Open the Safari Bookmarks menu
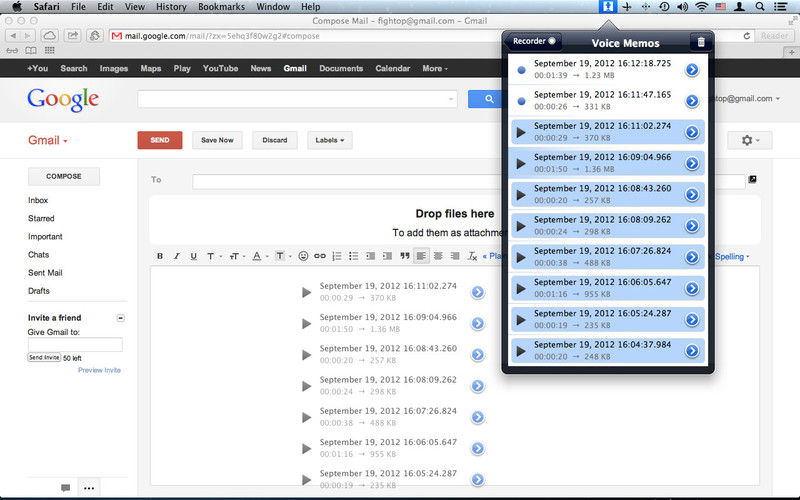 click(x=221, y=7)
